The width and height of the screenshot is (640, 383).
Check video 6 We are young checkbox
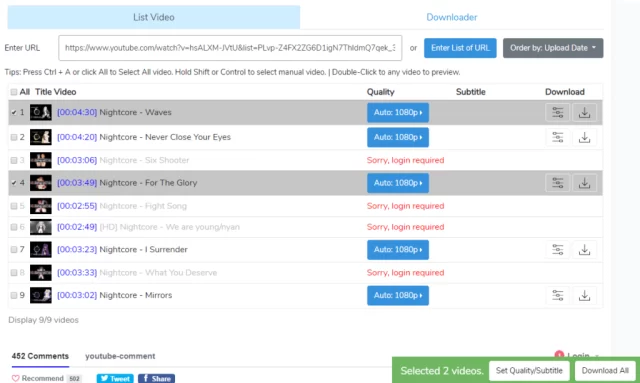click(x=14, y=227)
